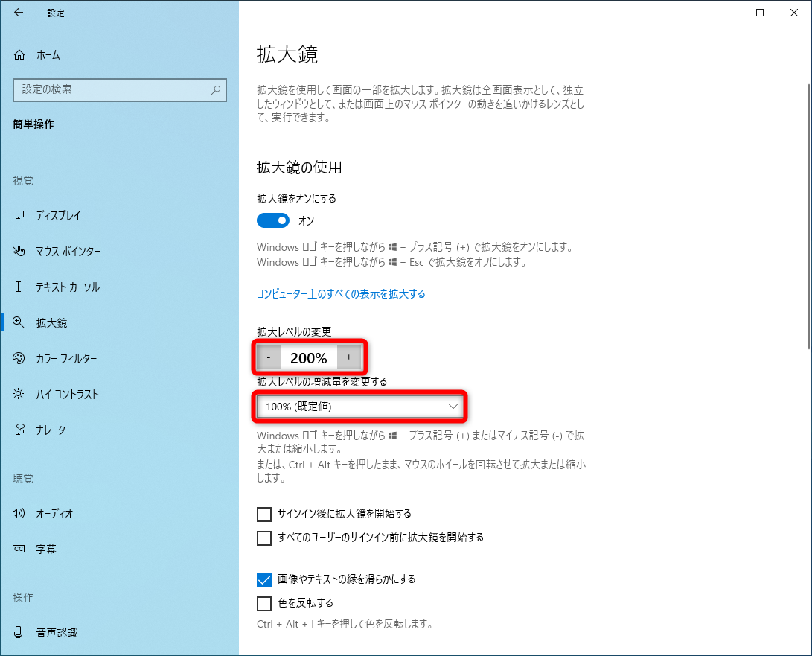Open the コンピューター上のすべての表示を拡大する link
Screen dimensions: 812x656
click(x=340, y=293)
